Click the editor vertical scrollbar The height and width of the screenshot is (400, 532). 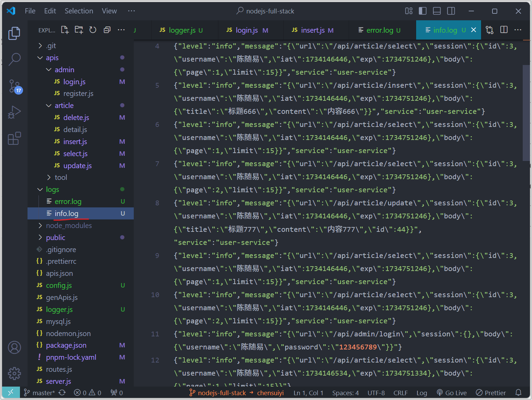(x=526, y=113)
